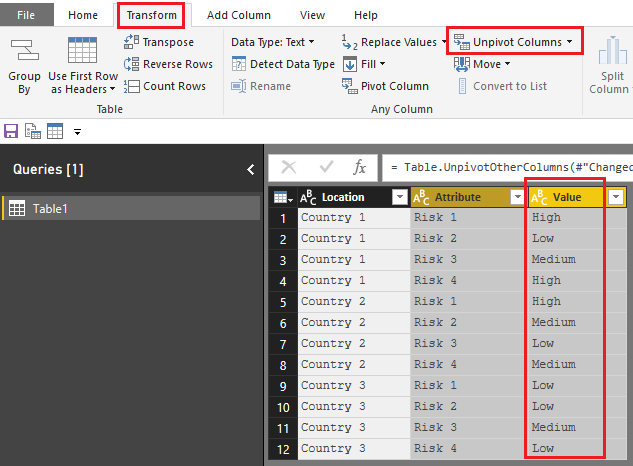The height and width of the screenshot is (466, 633).
Task: Click the Group By icon
Action: [x=25, y=50]
